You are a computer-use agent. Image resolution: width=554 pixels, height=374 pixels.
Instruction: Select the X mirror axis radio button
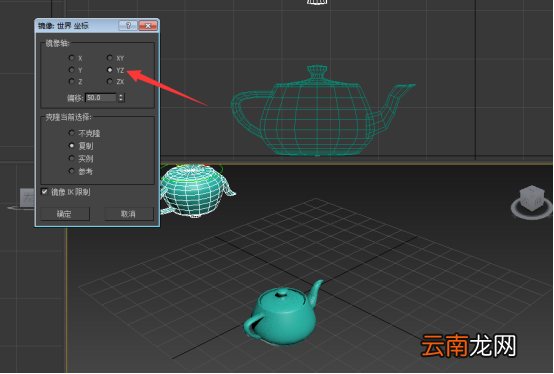coord(72,58)
